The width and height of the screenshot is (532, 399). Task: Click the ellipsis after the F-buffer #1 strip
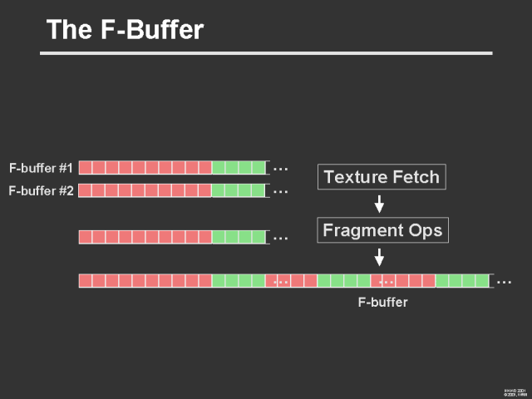click(281, 168)
